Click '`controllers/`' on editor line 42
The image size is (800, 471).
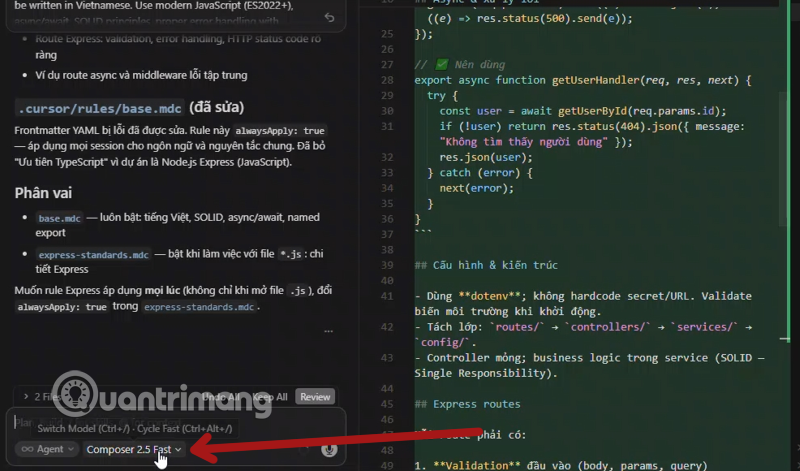pos(607,327)
